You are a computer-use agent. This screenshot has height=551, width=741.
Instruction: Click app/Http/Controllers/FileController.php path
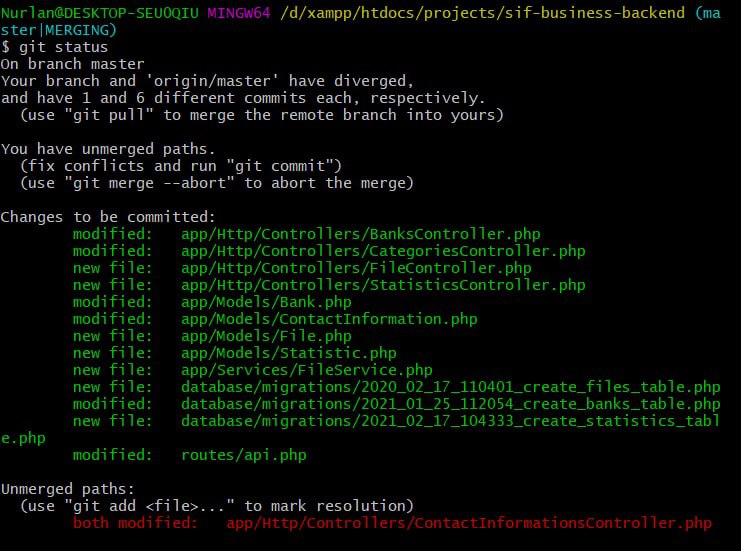pyautogui.click(x=356, y=268)
